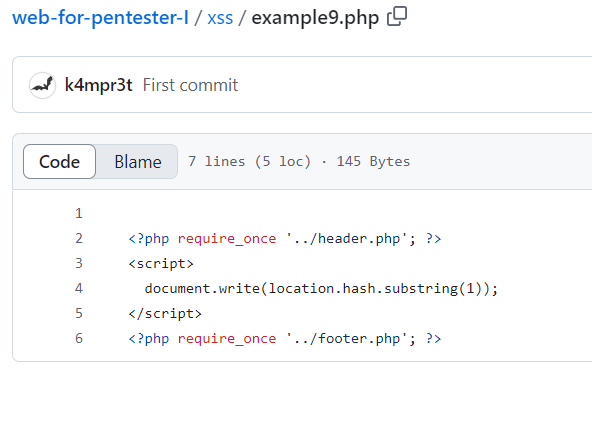This screenshot has height=425, width=592.
Task: Click the opening script tag line
Action: pos(161,263)
